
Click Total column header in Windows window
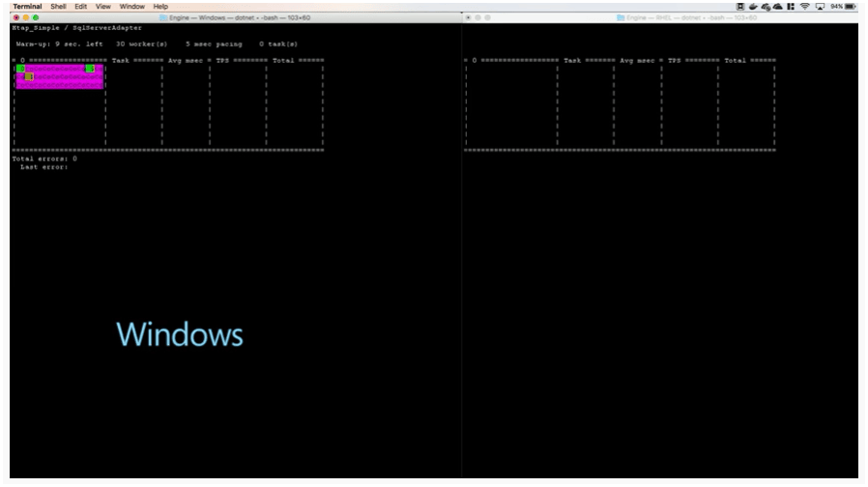[283, 60]
